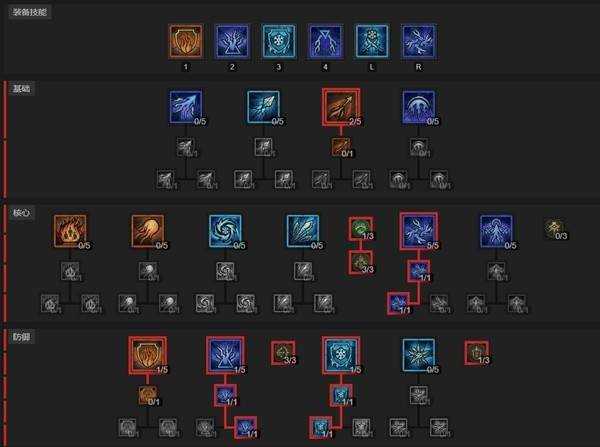Click the 0/3 passive at far right of 核心
Screen dimensions: 600x447
(555, 229)
